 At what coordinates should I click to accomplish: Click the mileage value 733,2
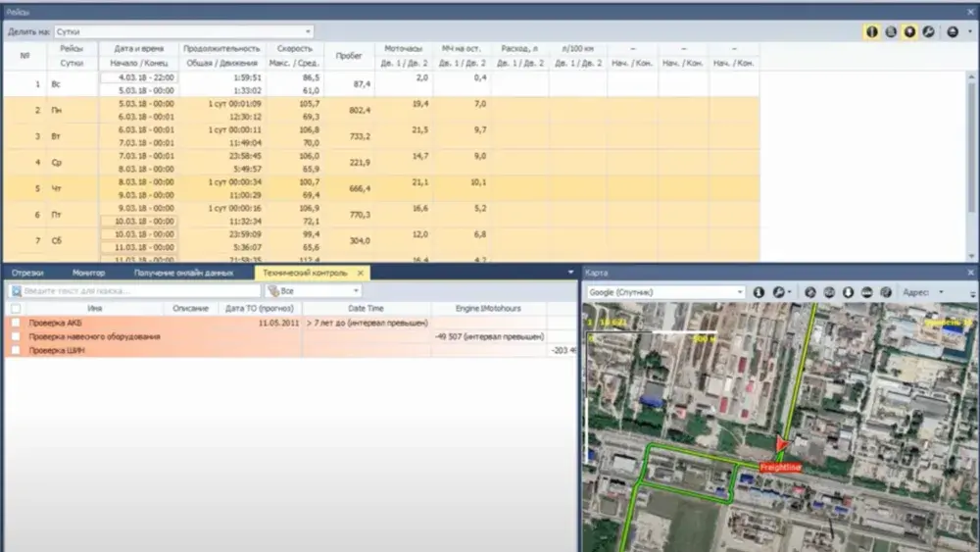click(x=360, y=136)
